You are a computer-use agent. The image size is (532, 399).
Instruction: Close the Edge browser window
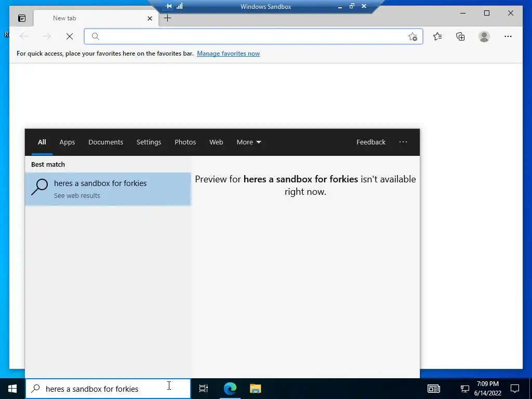tap(510, 13)
